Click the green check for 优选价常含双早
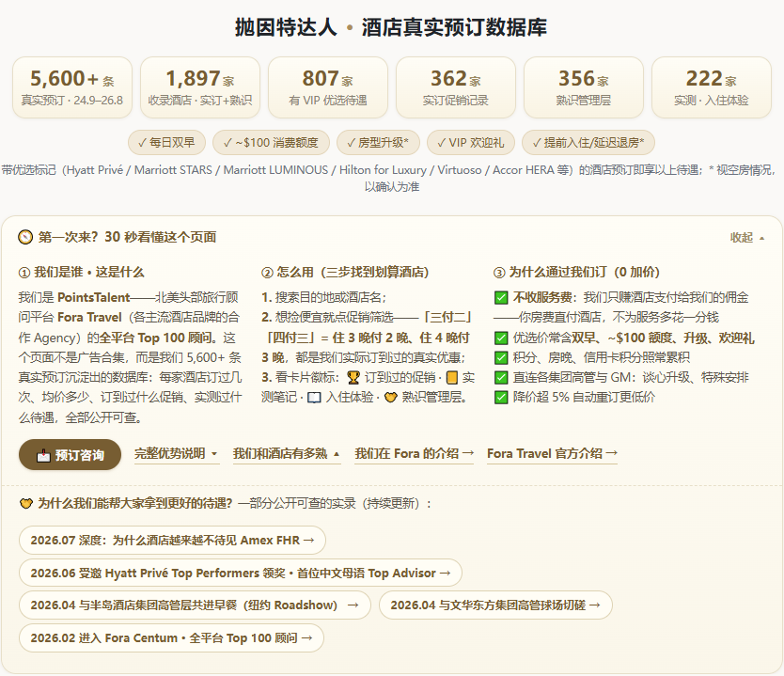 coord(501,338)
